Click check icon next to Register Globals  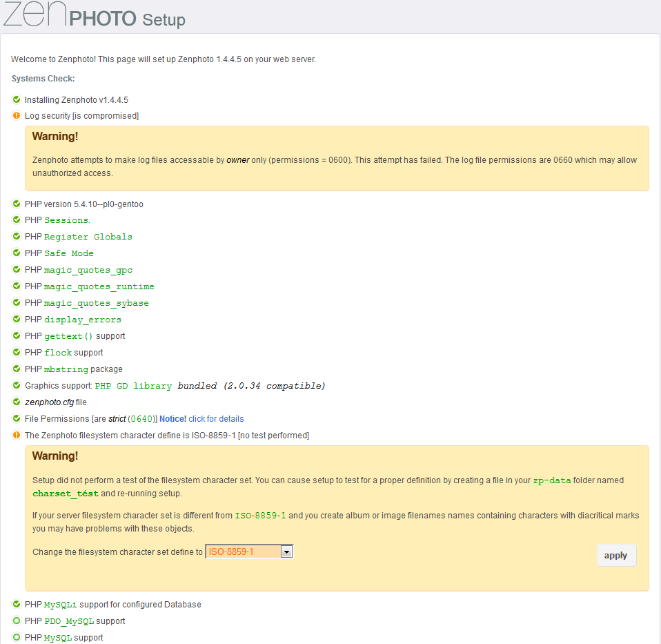pyautogui.click(x=17, y=236)
